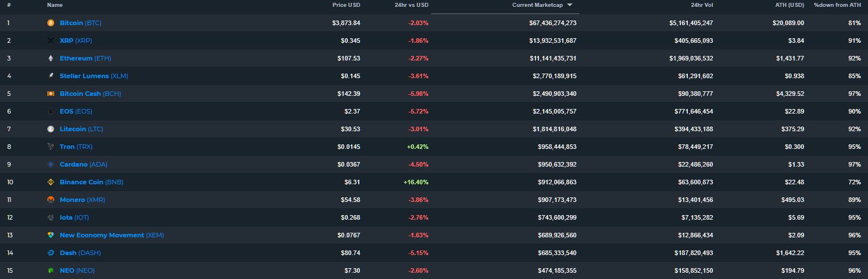Open New Economy Movement (XEM) link
The width and height of the screenshot is (868, 279).
pos(112,235)
